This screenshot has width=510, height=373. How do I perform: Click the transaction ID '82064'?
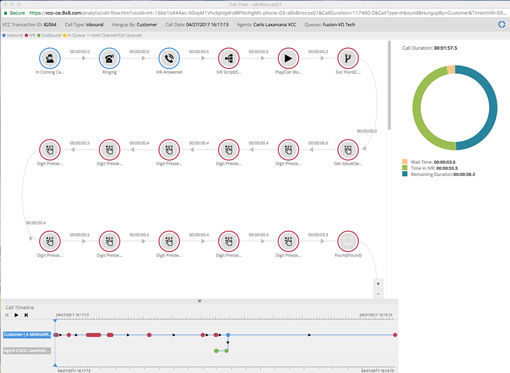tap(50, 25)
